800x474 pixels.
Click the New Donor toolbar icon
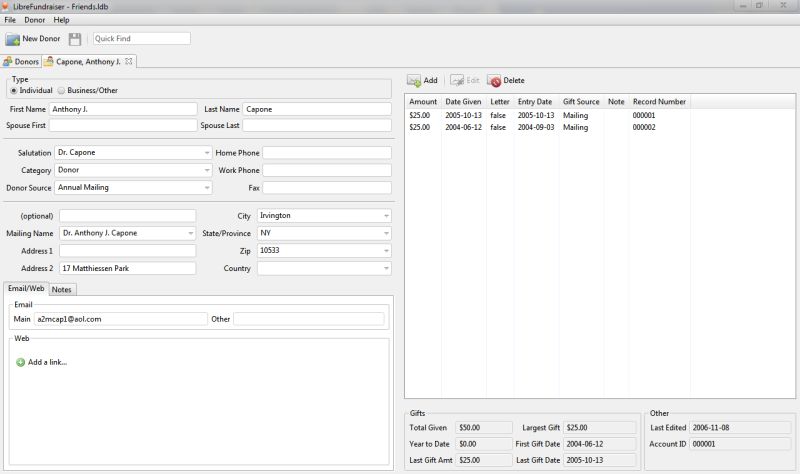[13, 39]
